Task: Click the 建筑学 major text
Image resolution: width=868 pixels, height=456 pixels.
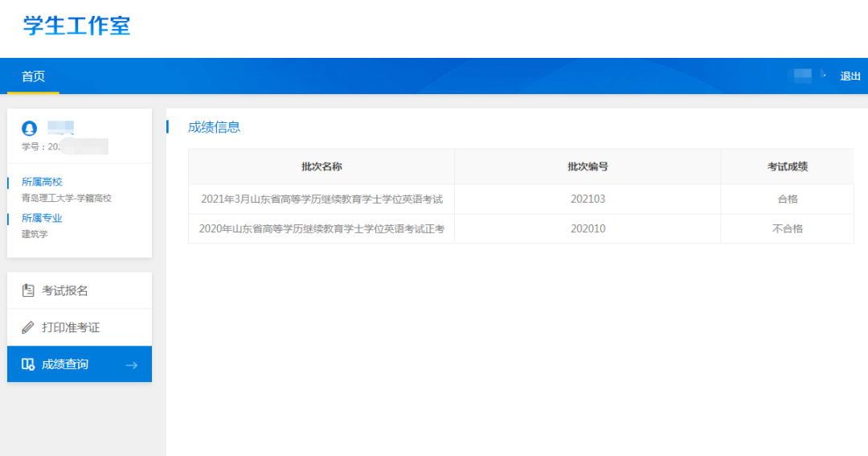Action: click(x=35, y=234)
